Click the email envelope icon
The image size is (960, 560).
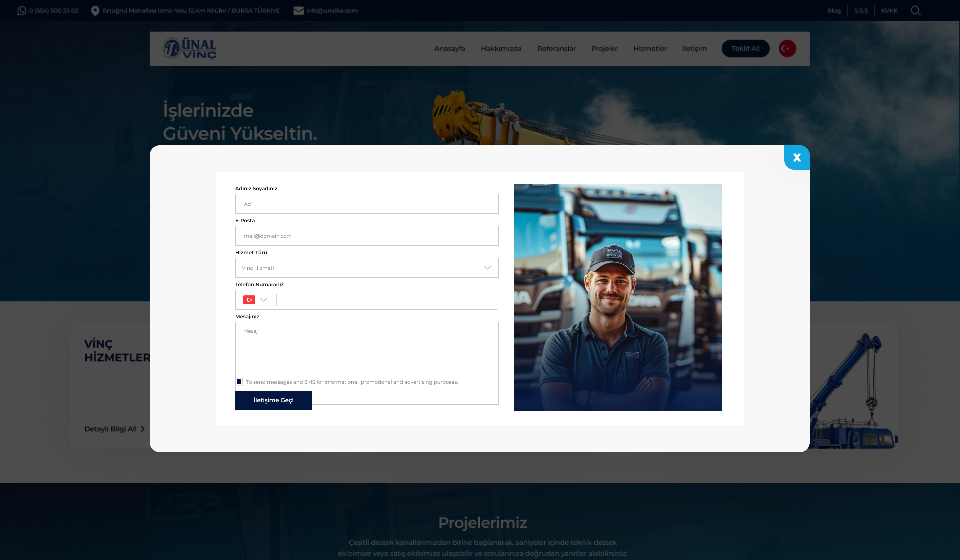pos(299,11)
